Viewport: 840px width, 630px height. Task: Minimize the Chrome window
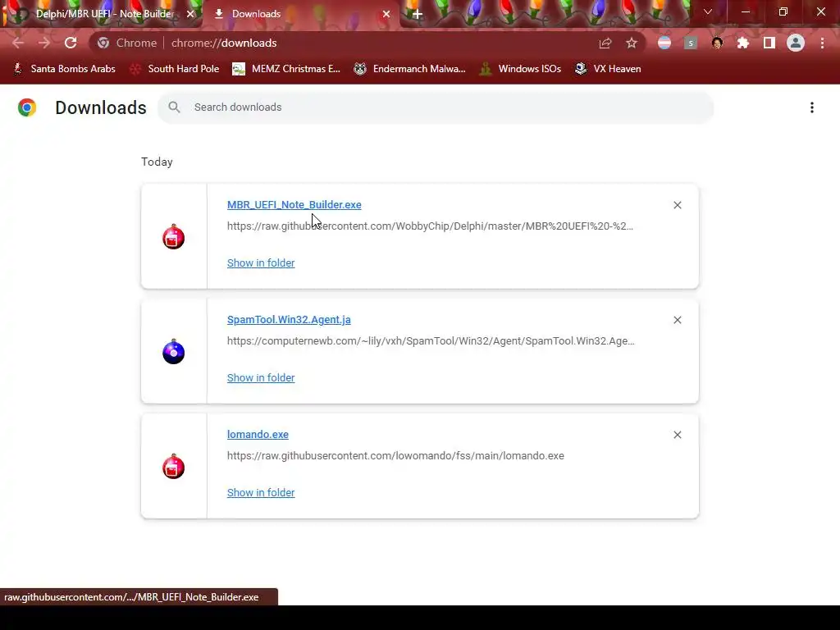coord(745,11)
